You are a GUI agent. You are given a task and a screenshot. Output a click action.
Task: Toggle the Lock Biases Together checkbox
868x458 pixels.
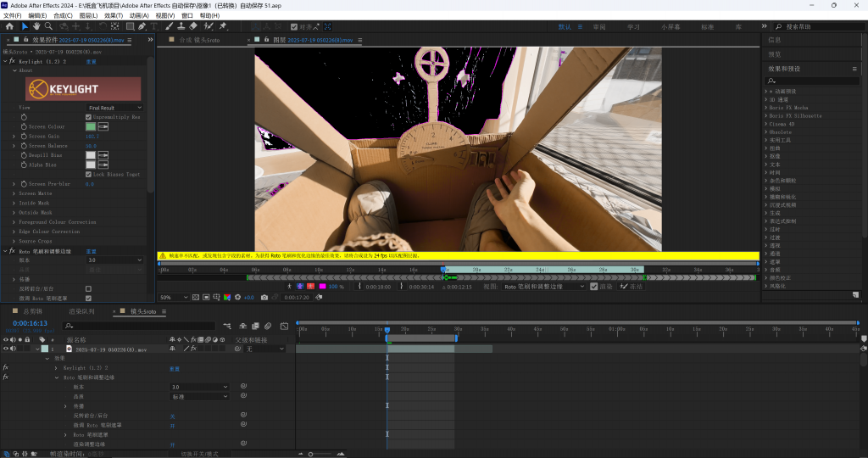coord(88,174)
